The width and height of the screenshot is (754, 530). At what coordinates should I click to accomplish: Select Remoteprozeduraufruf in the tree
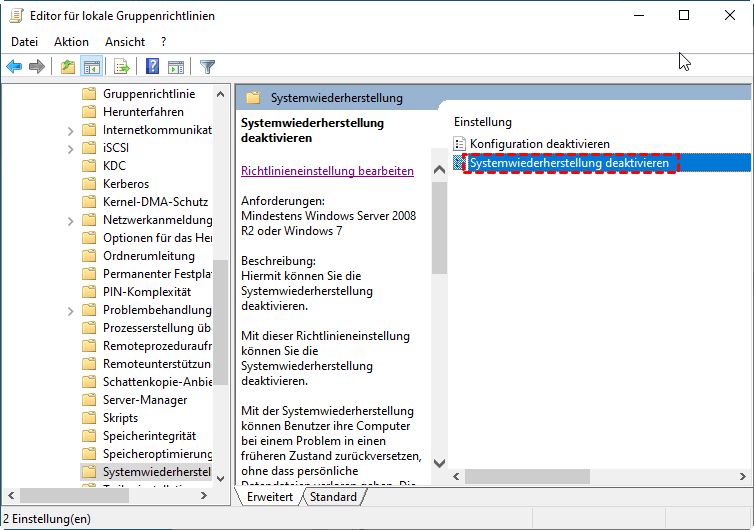click(157, 346)
